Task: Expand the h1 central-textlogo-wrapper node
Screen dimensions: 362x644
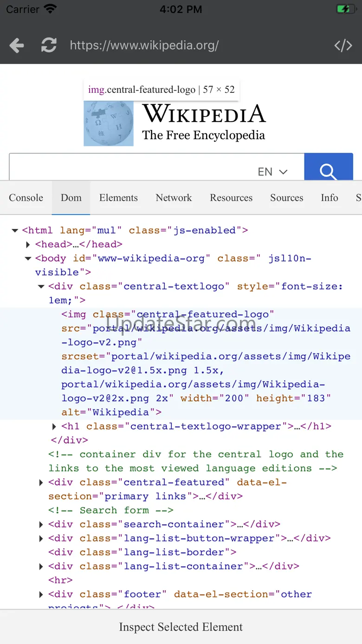Action: [x=54, y=427]
